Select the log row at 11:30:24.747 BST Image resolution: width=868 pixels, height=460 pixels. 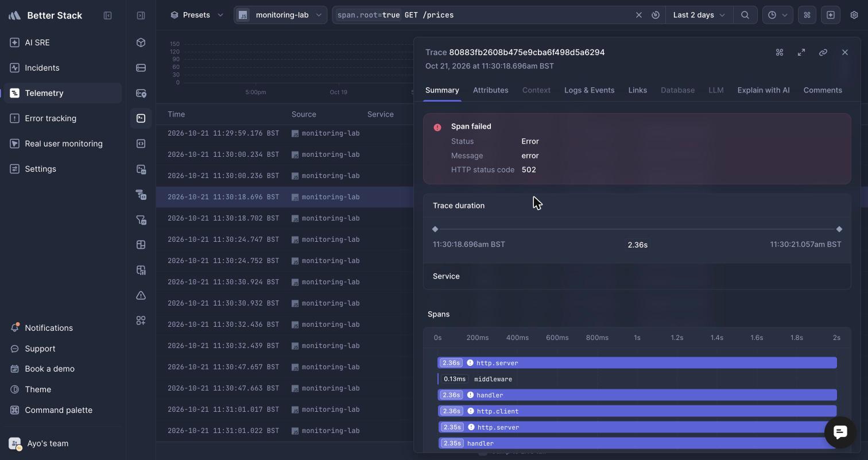[x=285, y=239]
